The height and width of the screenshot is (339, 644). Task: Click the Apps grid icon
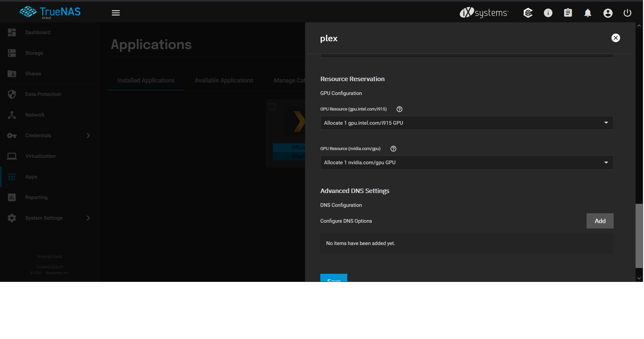coord(12,177)
